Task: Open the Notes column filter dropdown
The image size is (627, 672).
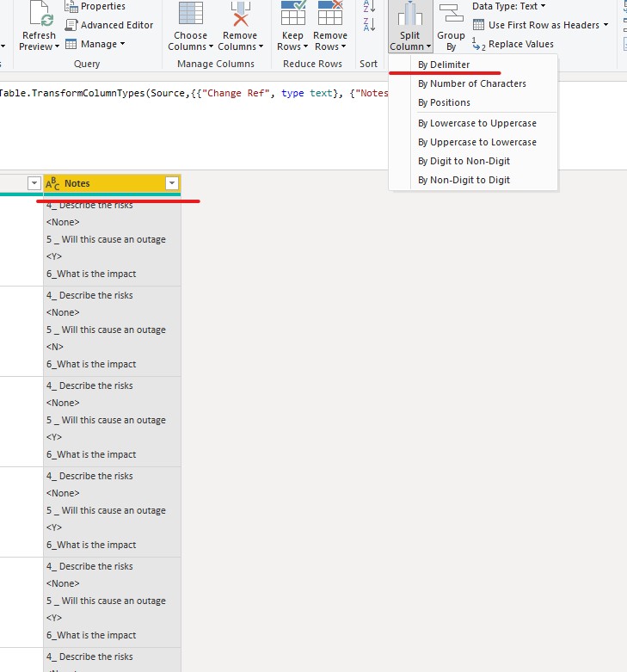Action: point(172,183)
